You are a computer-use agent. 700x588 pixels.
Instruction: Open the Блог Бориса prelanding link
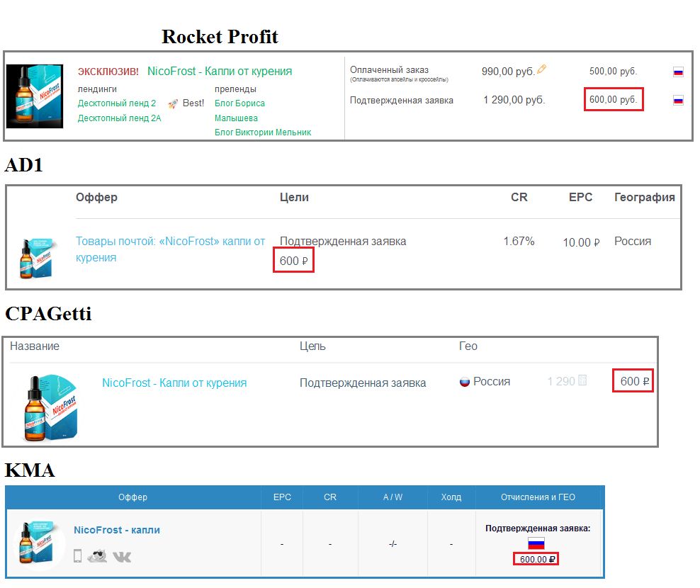coord(240,103)
